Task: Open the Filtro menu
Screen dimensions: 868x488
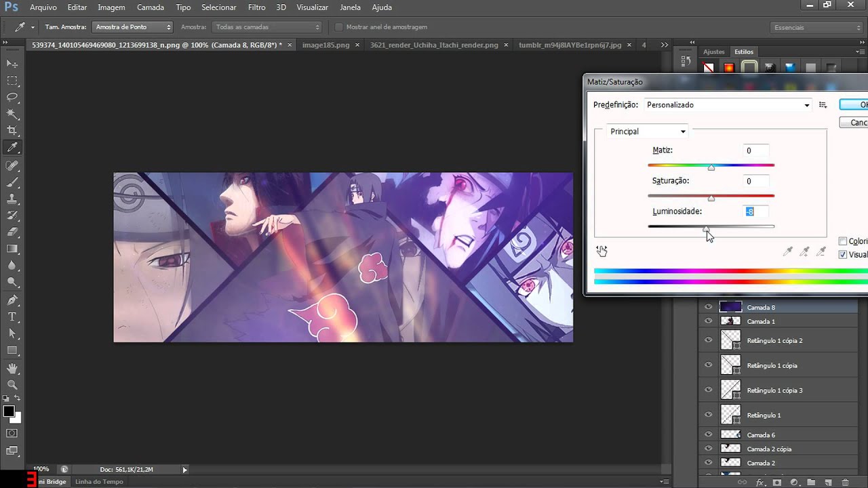Action: tap(256, 7)
